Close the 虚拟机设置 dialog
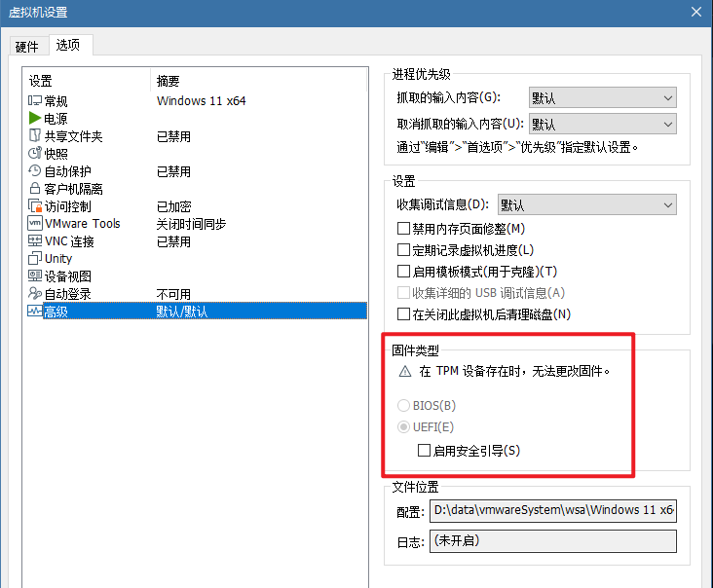The image size is (713, 588). point(696,12)
